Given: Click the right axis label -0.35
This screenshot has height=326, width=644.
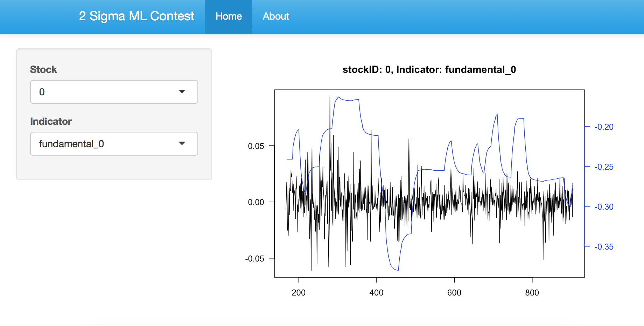Looking at the screenshot, I should [604, 247].
